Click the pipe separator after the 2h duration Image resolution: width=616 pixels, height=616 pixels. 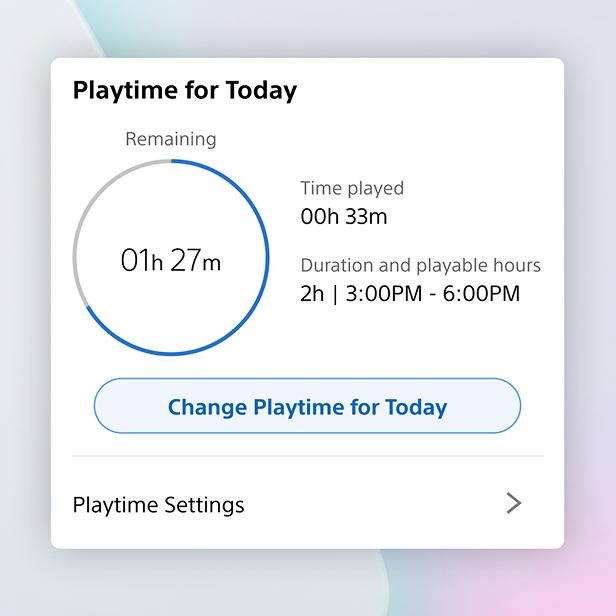coord(336,293)
